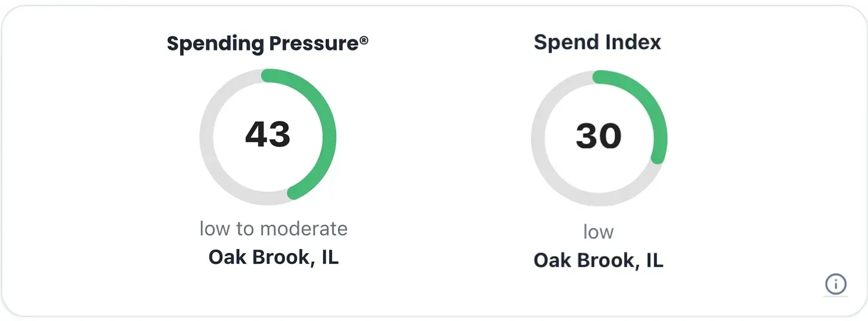Select the "low" rating under Spend Index

click(598, 232)
